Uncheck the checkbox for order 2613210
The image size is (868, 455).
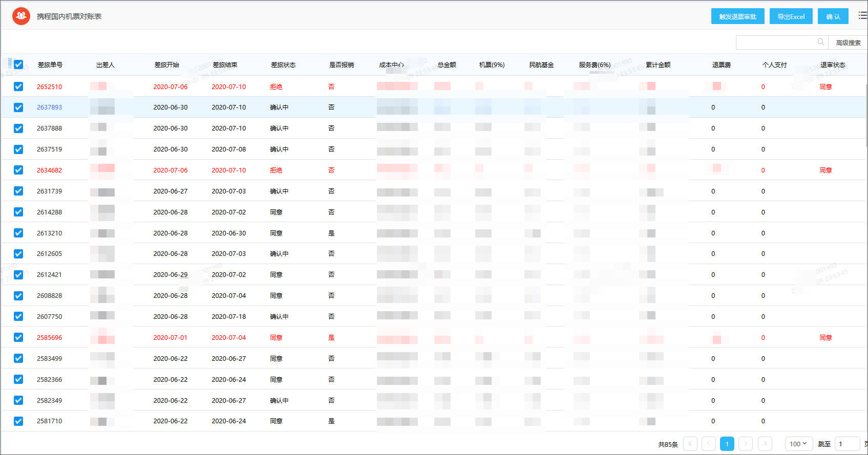point(18,233)
